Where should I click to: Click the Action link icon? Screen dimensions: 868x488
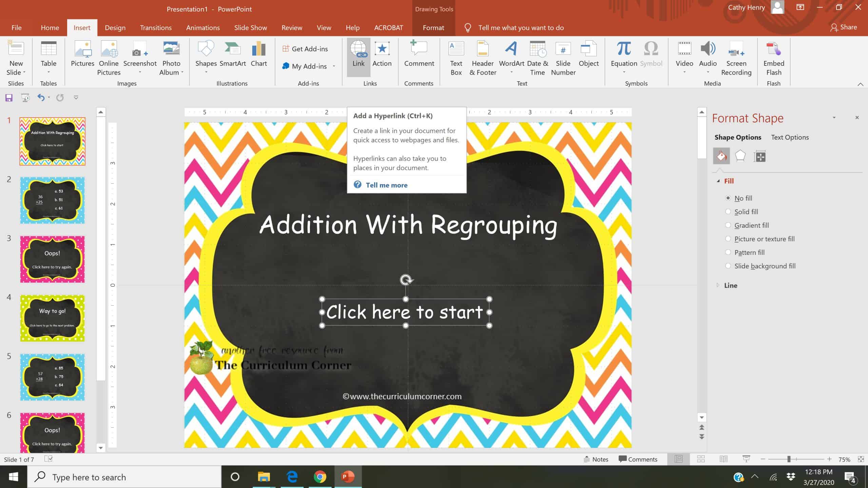click(x=382, y=56)
